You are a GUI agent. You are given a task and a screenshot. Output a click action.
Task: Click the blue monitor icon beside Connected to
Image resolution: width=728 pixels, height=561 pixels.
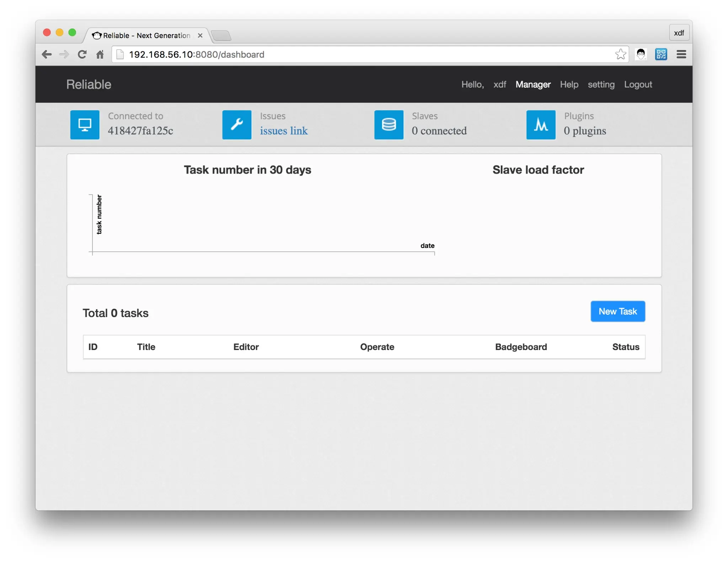coord(85,125)
